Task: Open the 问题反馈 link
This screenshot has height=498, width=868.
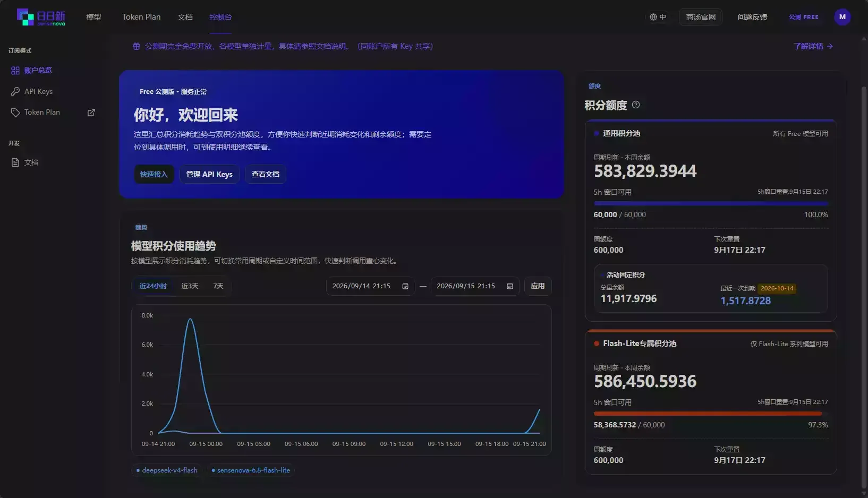Action: [x=752, y=17]
